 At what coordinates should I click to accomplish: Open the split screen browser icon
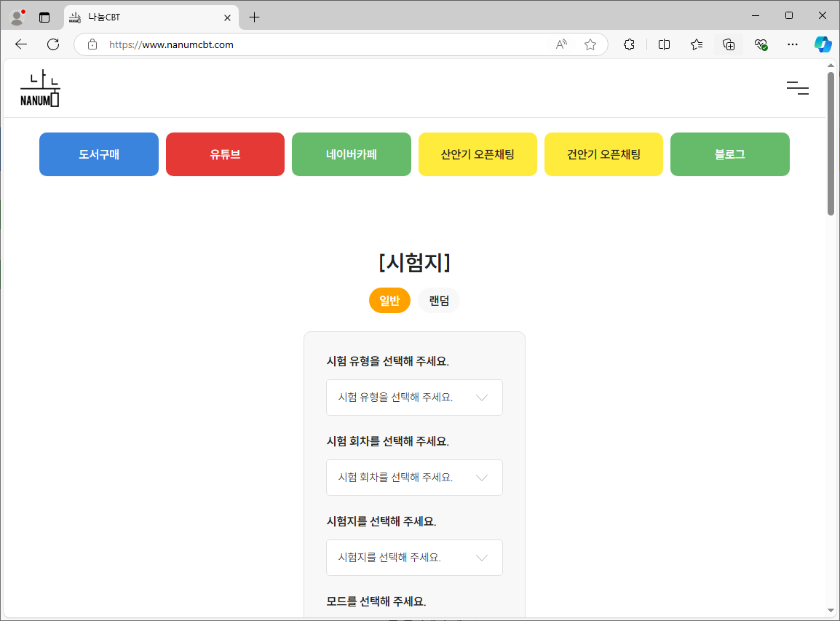(x=664, y=44)
